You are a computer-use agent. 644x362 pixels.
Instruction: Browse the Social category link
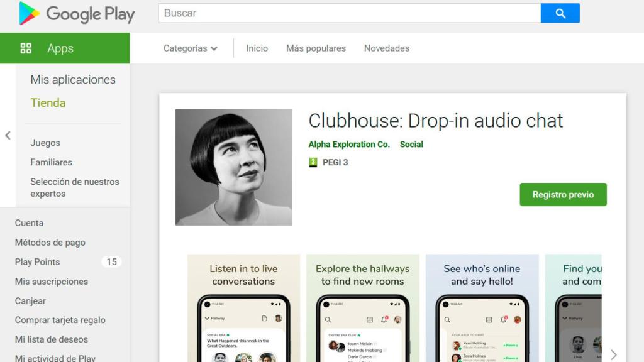(x=412, y=144)
